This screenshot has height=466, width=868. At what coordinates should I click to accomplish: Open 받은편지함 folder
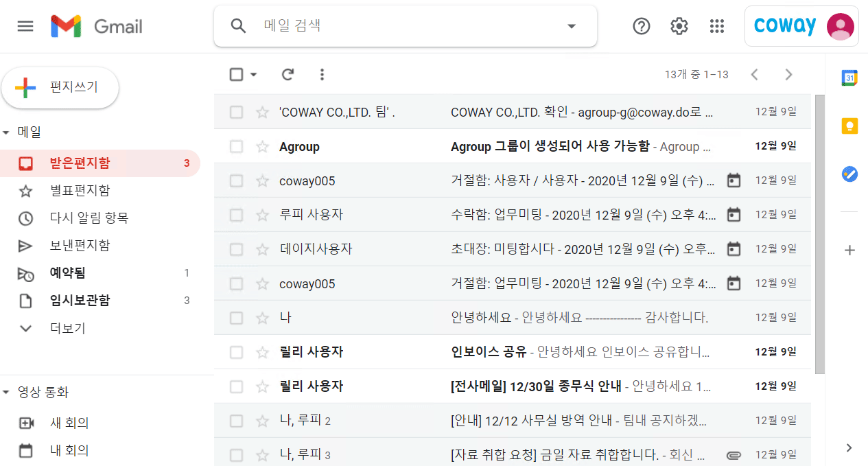(100, 163)
